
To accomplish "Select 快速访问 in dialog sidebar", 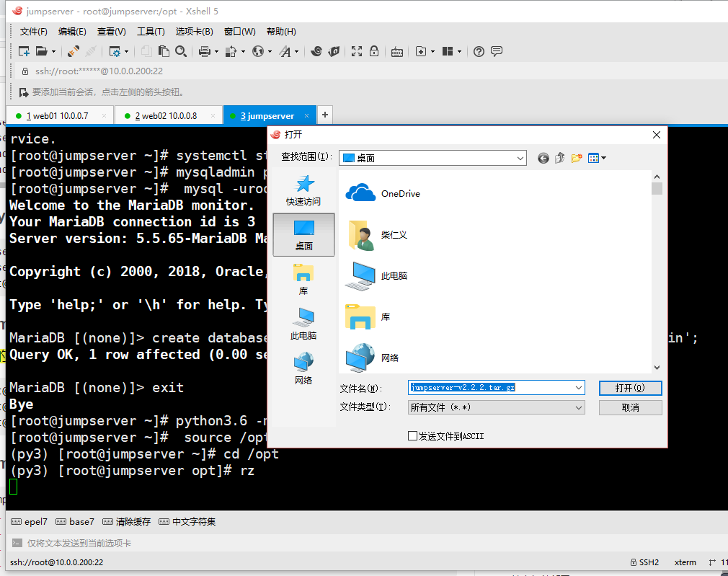I will coord(303,190).
